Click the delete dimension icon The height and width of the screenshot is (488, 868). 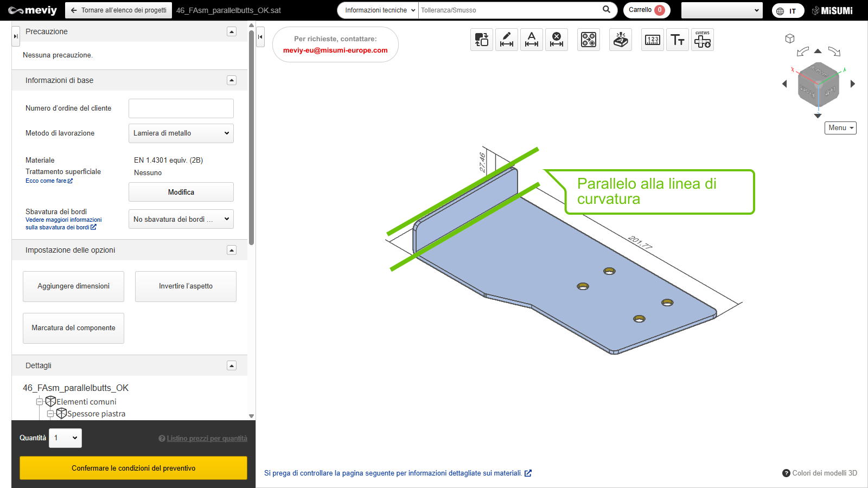(x=556, y=40)
